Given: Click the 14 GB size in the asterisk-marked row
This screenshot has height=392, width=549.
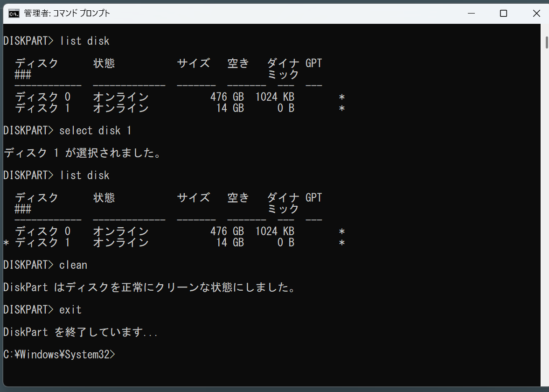Looking at the screenshot, I should 229,243.
